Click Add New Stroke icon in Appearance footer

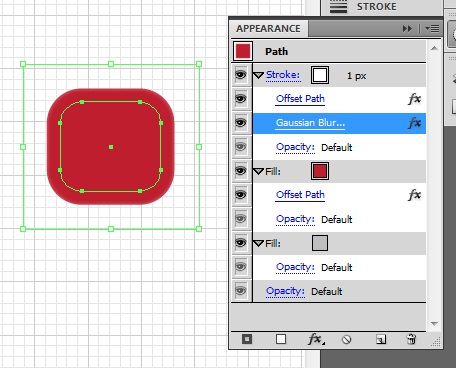(x=247, y=339)
